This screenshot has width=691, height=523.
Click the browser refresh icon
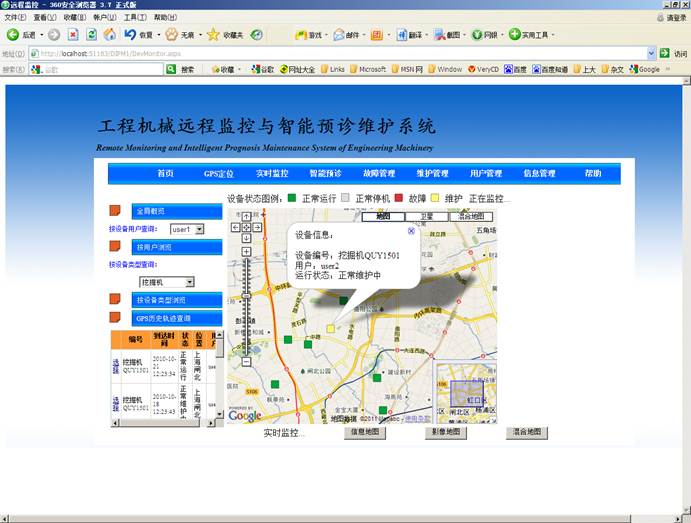pyautogui.click(x=91, y=35)
